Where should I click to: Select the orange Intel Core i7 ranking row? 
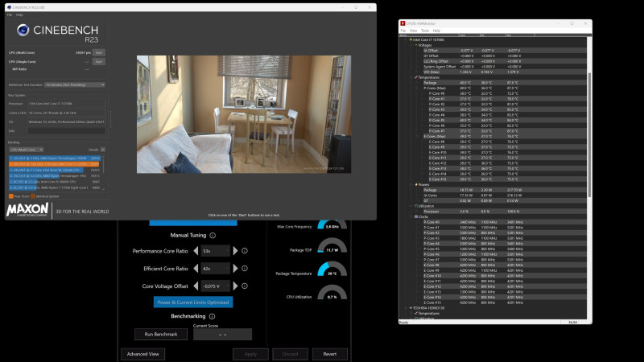(54, 164)
